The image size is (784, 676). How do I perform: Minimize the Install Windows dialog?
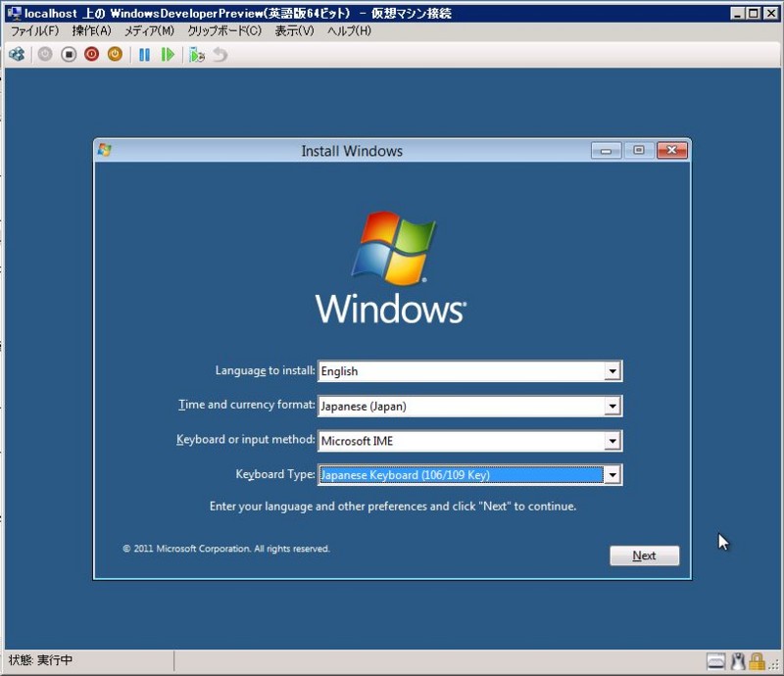coord(606,151)
